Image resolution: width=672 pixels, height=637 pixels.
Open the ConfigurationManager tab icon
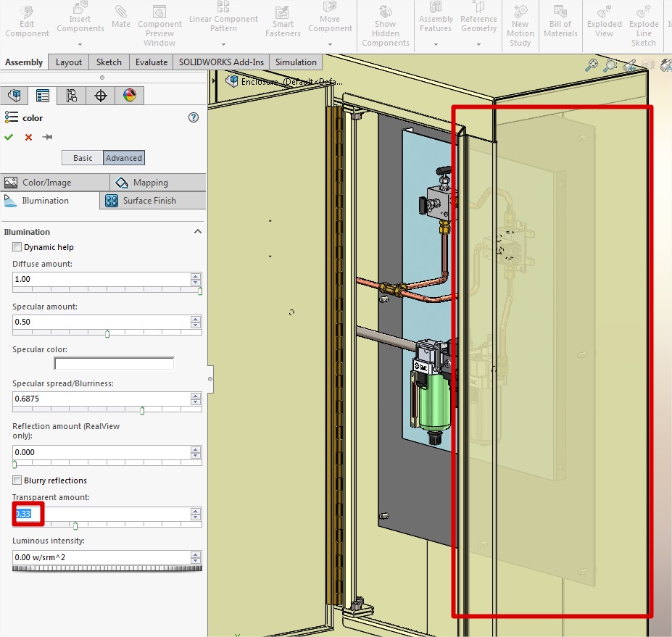71,96
